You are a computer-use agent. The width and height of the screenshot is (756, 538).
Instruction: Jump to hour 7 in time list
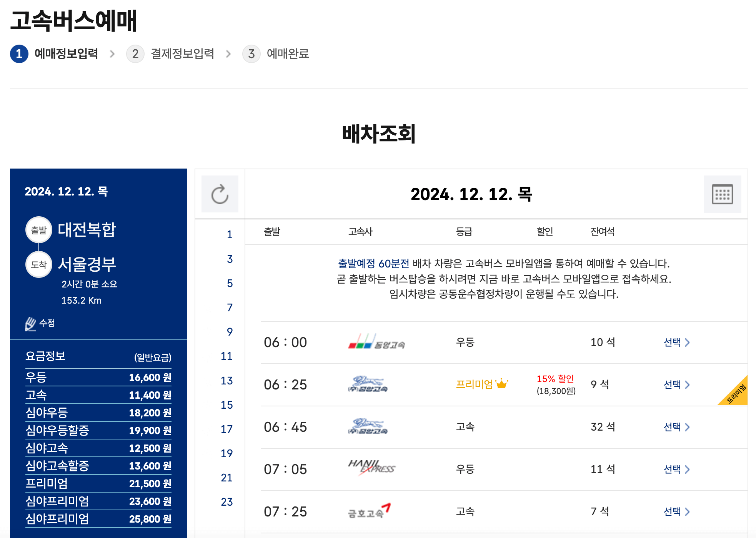pos(230,307)
